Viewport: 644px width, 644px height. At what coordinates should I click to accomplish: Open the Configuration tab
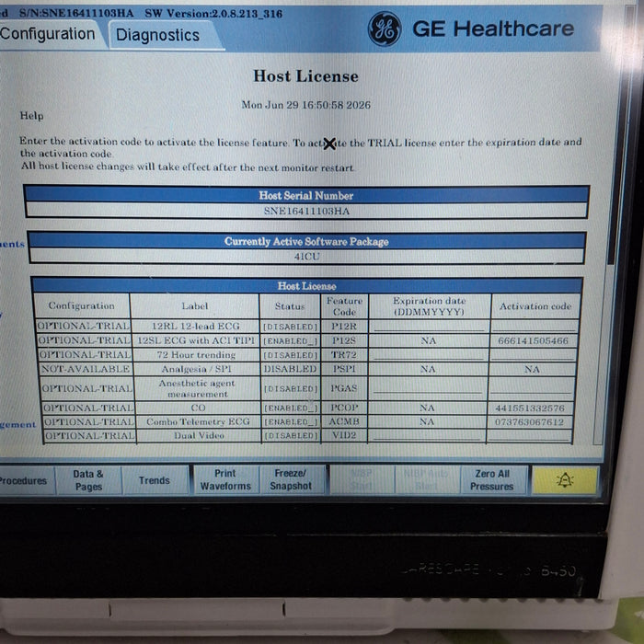click(x=48, y=34)
